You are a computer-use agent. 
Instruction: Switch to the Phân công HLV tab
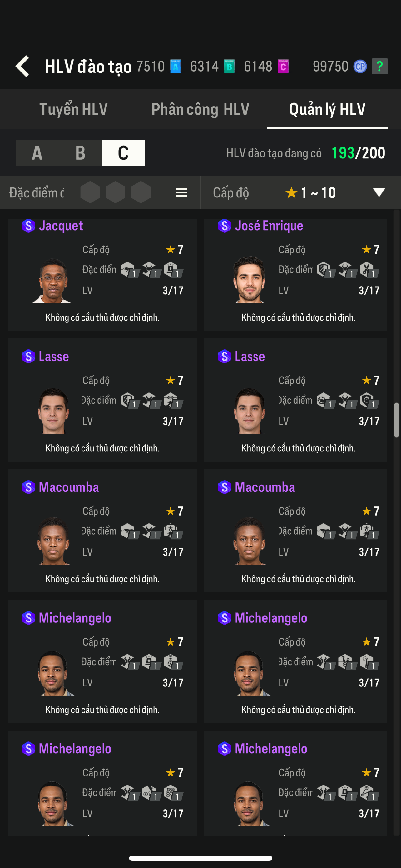(x=200, y=109)
